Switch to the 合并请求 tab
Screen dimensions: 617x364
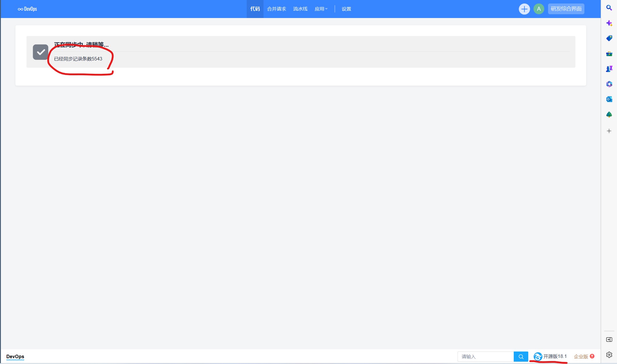coord(276,9)
